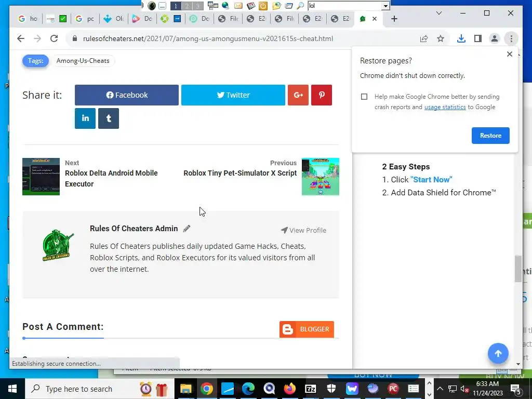The height and width of the screenshot is (399, 532).
Task: Click the back-to-top arrow button
Action: (498, 353)
